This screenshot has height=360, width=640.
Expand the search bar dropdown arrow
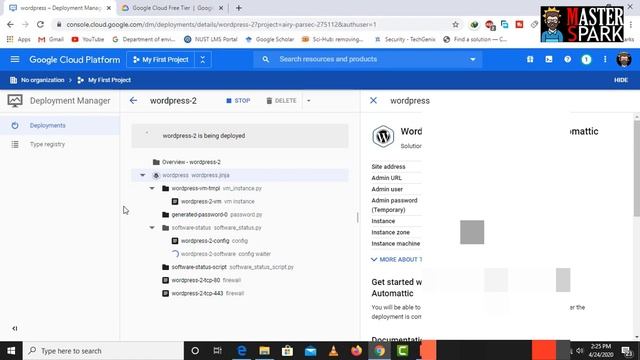pos(473,59)
